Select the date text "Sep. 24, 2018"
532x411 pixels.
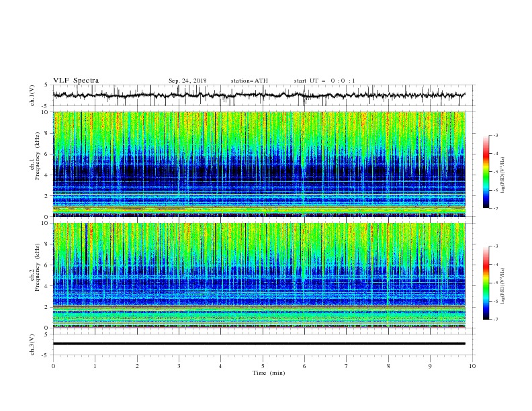(187, 81)
